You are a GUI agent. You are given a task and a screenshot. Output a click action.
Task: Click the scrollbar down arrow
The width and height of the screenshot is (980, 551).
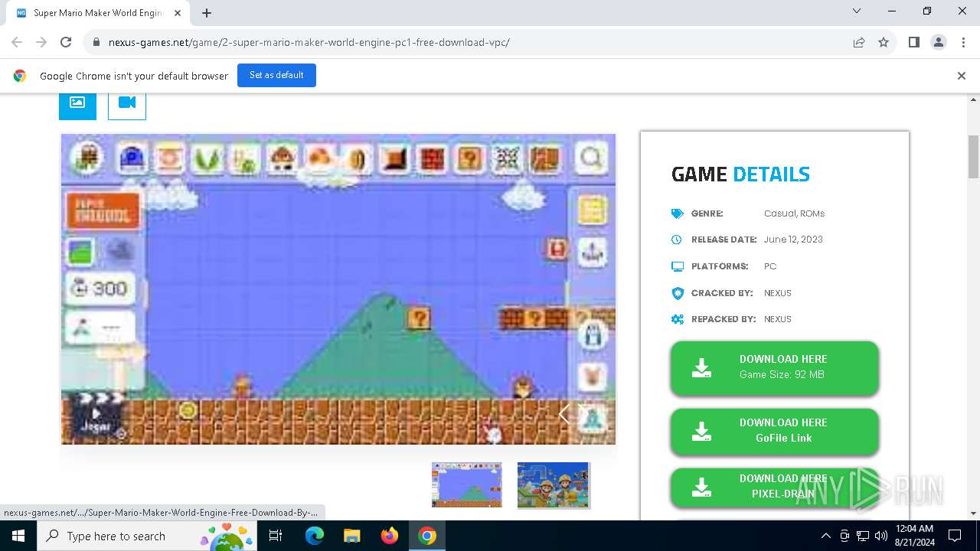click(x=973, y=514)
